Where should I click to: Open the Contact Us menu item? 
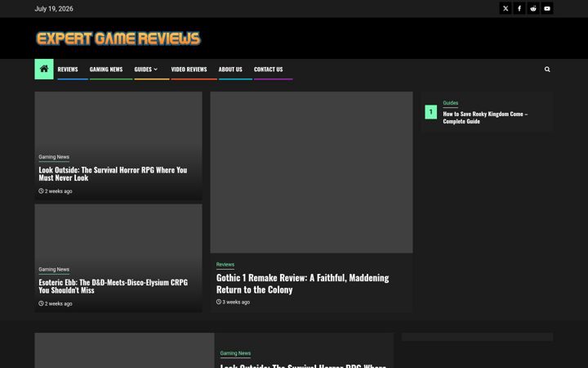pyautogui.click(x=268, y=70)
